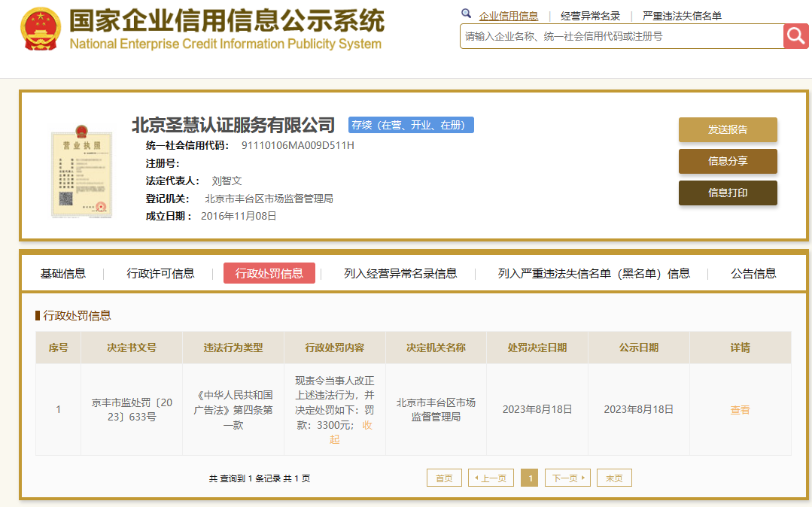The width and height of the screenshot is (812, 507).
Task: Click the 发送报告 button
Action: point(727,129)
